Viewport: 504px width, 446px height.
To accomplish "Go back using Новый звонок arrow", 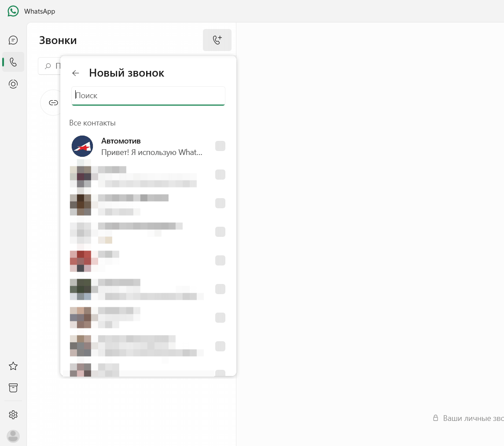I will tap(76, 74).
